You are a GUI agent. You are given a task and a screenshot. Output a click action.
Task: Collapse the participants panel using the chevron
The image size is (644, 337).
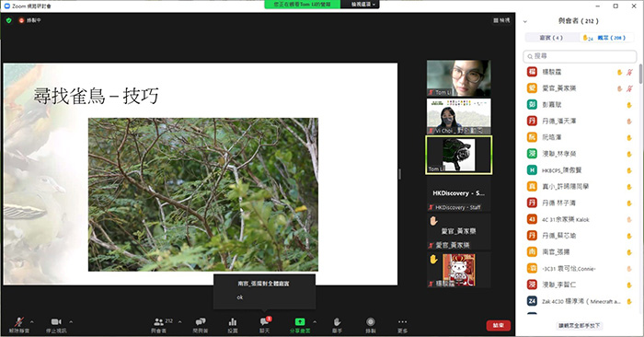click(525, 21)
